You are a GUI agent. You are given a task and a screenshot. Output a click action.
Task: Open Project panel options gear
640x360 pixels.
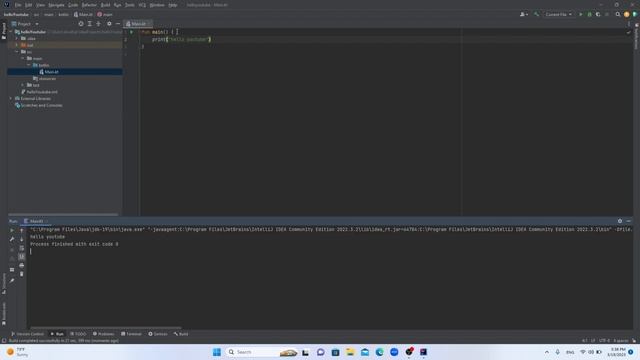coord(109,24)
